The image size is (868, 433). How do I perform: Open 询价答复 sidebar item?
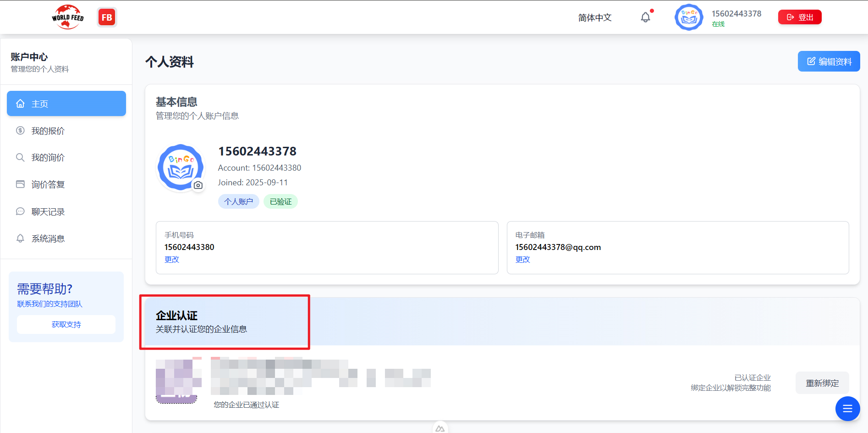[x=48, y=184]
